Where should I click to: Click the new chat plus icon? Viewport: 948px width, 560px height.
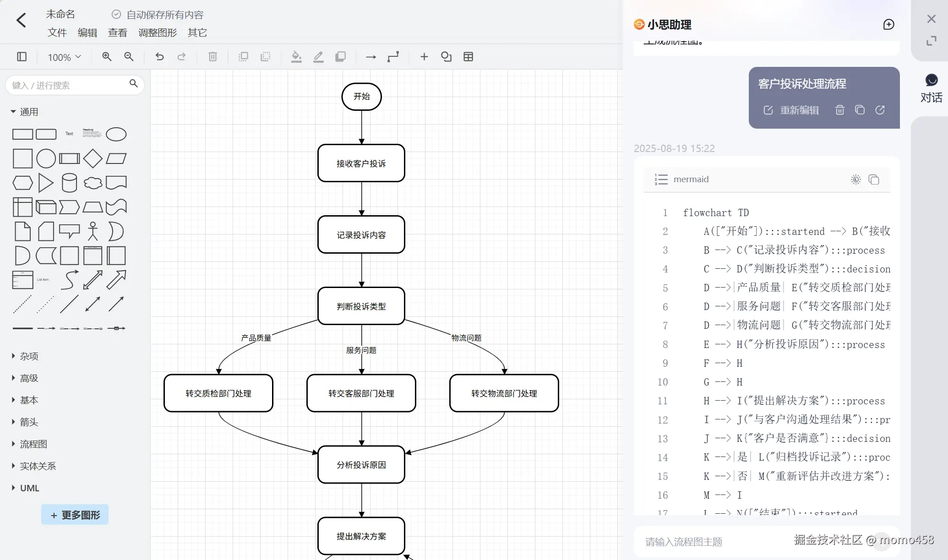point(888,25)
